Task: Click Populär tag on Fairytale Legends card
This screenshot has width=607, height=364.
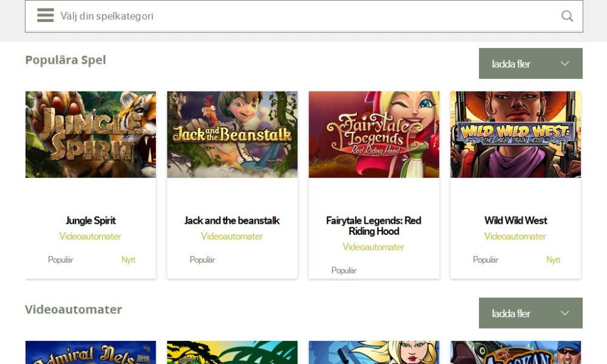Action: pos(344,271)
